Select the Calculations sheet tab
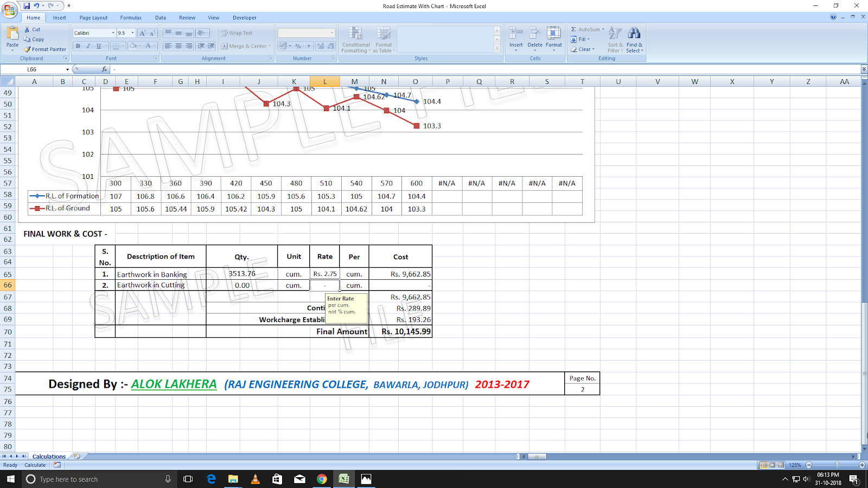868x488 pixels. 49,456
